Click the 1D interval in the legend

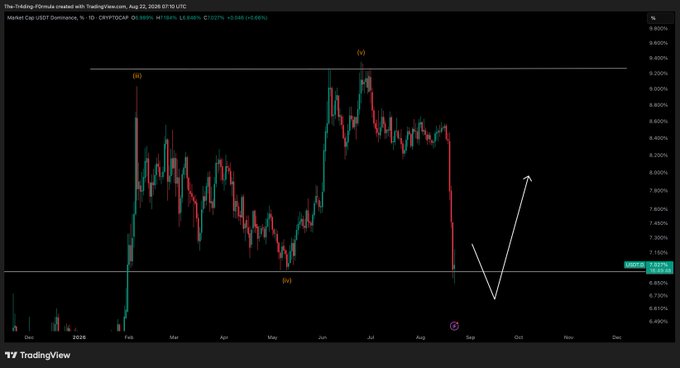point(92,18)
